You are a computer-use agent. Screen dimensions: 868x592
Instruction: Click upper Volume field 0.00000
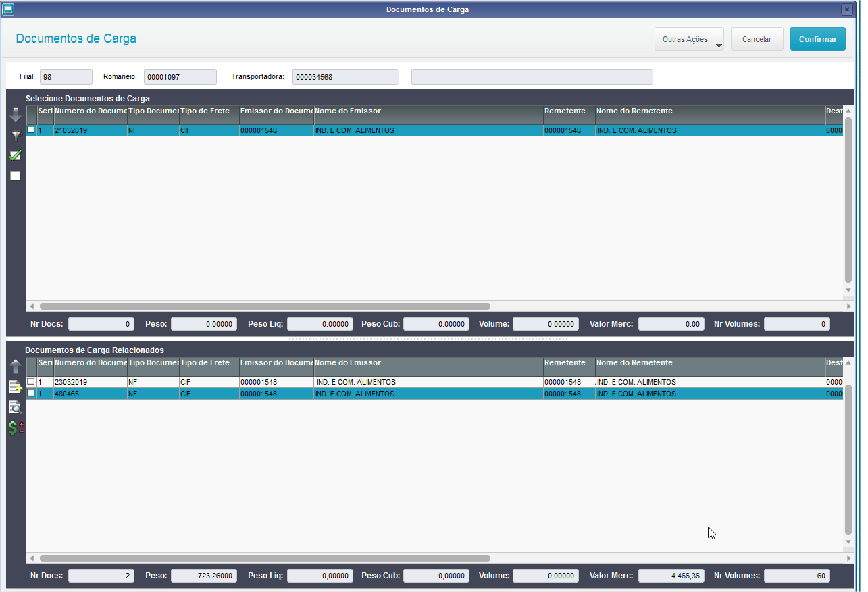tap(546, 324)
